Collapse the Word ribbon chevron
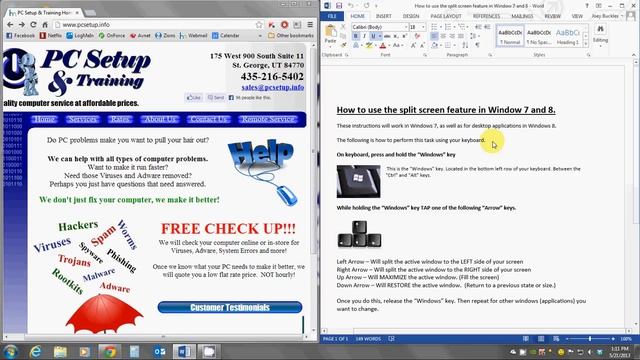640x360 pixels. click(x=633, y=55)
